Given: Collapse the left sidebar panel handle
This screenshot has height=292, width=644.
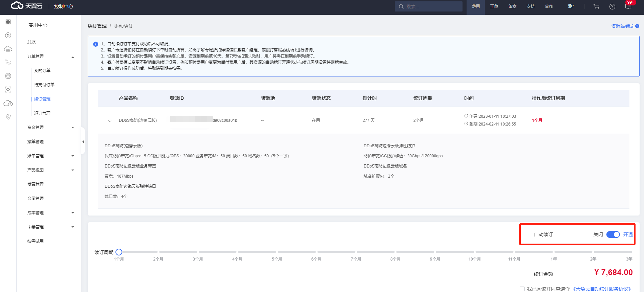Looking at the screenshot, I should coord(83,142).
